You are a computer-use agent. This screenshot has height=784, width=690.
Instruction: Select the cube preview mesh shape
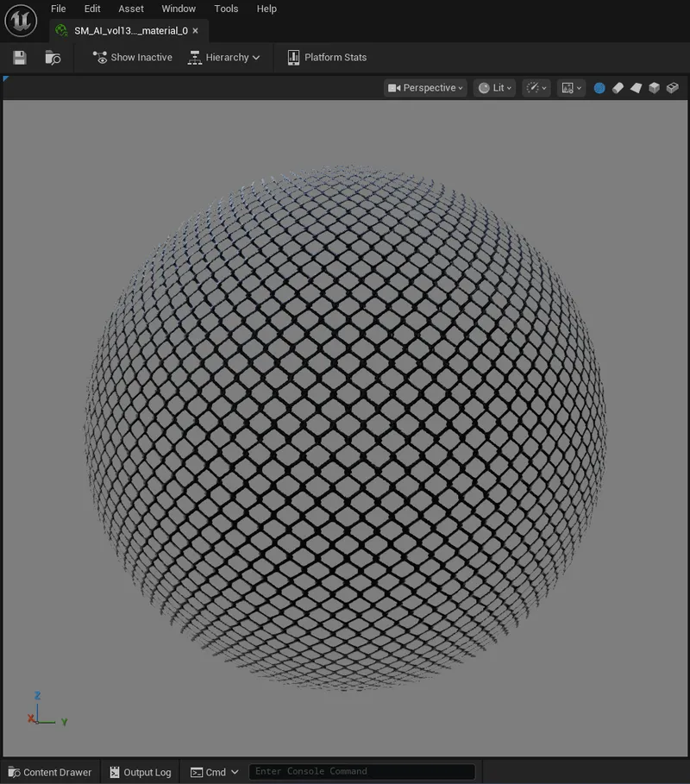pos(655,87)
